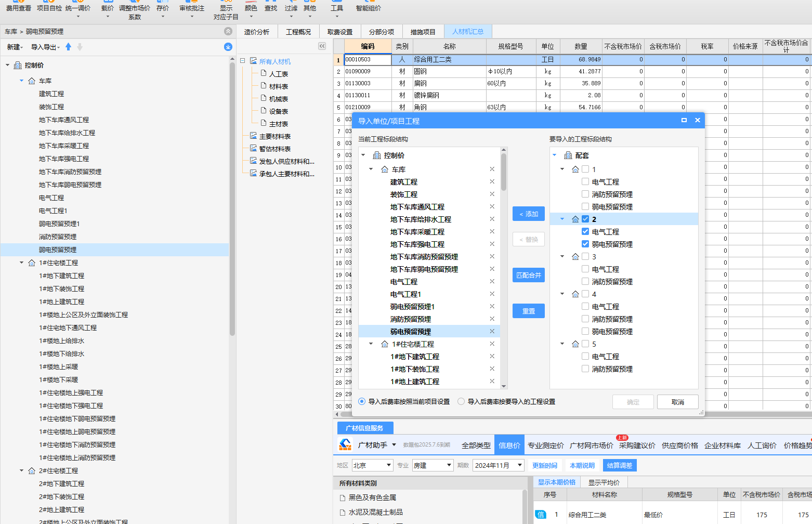
Task: Uncheck 弱电预留预埋 under unit 2
Action: click(x=585, y=244)
